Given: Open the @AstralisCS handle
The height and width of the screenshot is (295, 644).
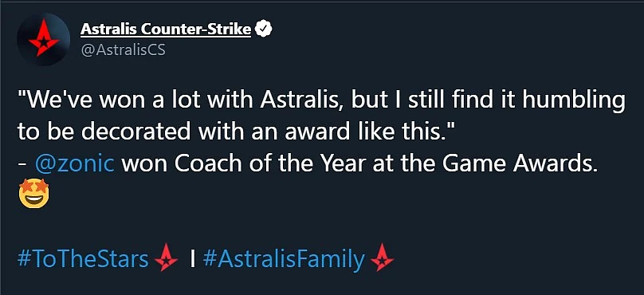Looking at the screenshot, I should (123, 50).
